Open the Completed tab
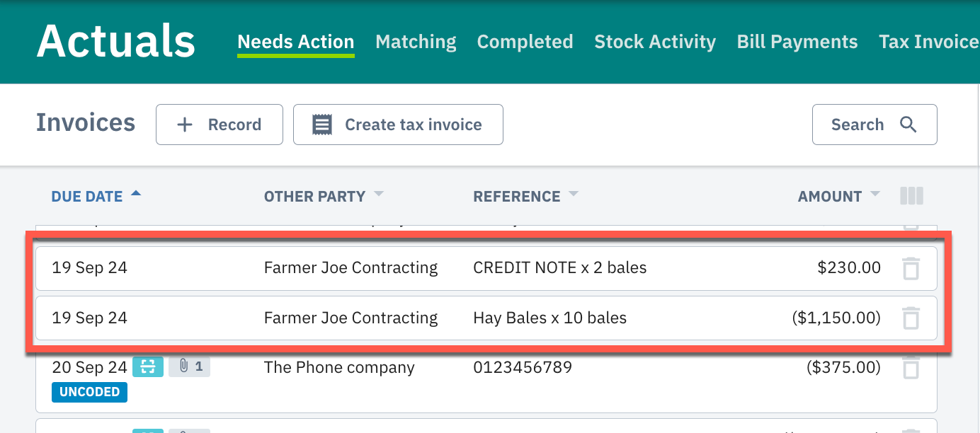 tap(525, 42)
